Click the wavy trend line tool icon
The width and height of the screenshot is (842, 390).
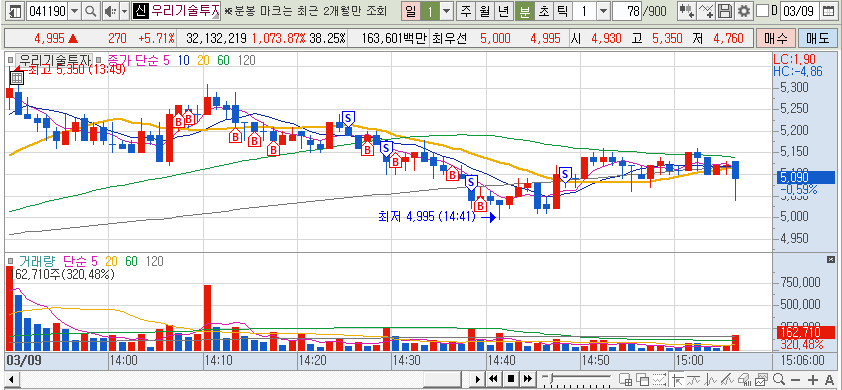[x=694, y=379]
